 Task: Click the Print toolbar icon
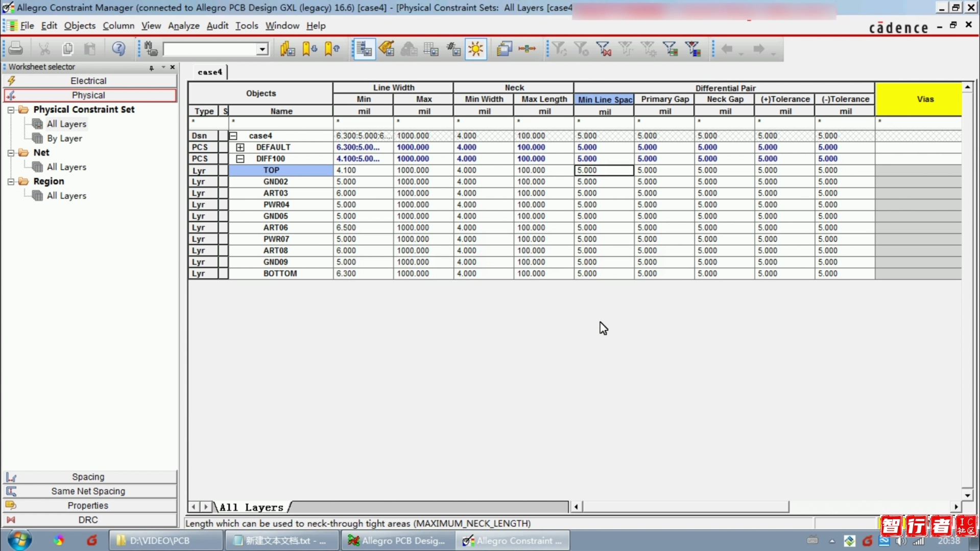click(x=16, y=49)
